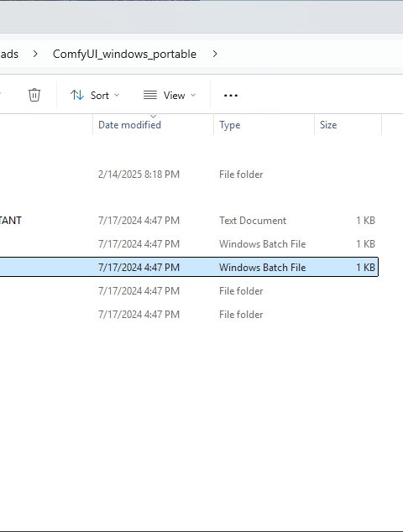Select the ComfyUI_windows_portable breadcrumb segment
This screenshot has width=403, height=532.
pyautogui.click(x=124, y=54)
